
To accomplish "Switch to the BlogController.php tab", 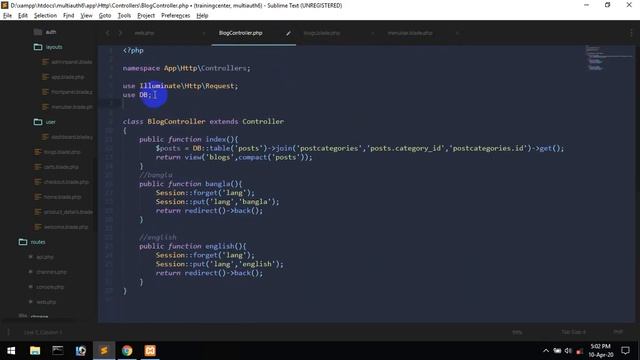I will pos(240,33).
